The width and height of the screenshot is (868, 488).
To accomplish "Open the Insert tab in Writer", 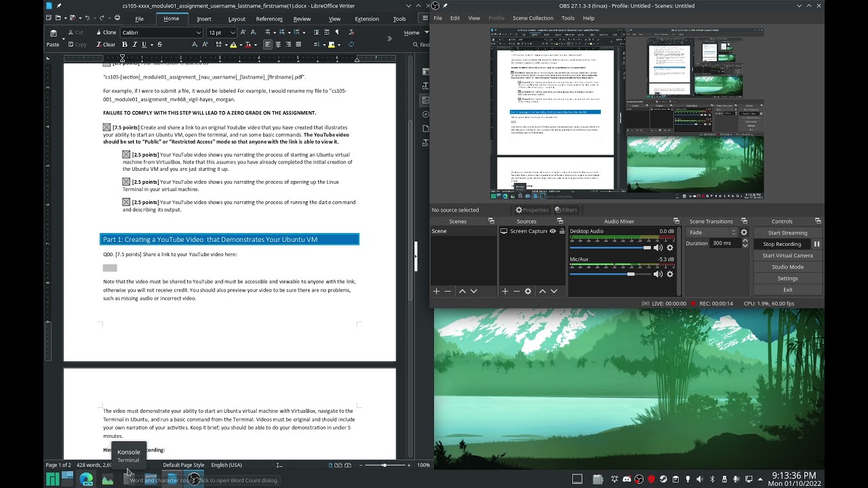I will pos(204,18).
